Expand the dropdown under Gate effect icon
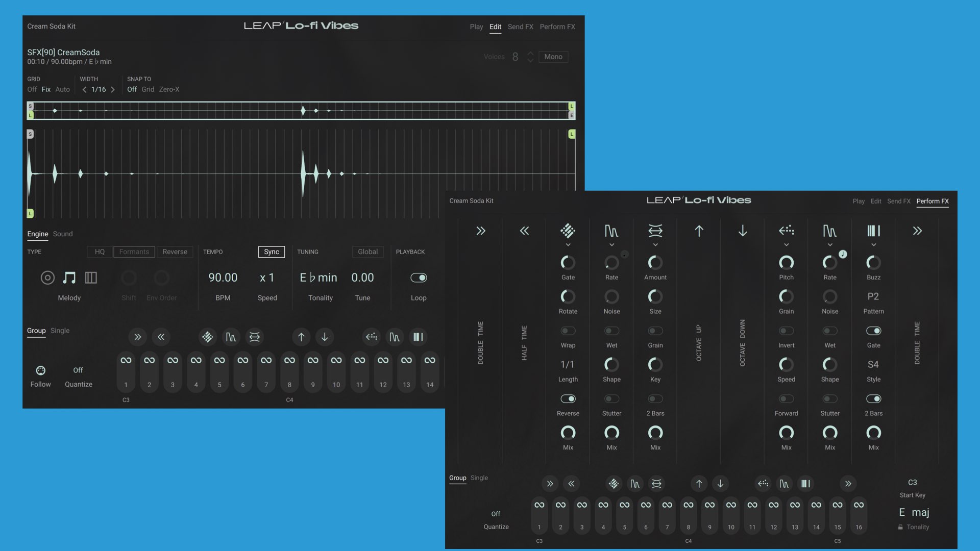The height and width of the screenshot is (551, 980). coord(568,245)
